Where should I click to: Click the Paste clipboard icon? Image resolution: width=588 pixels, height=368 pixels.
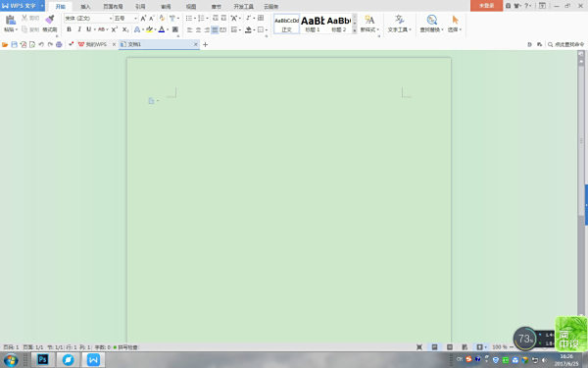click(x=10, y=20)
